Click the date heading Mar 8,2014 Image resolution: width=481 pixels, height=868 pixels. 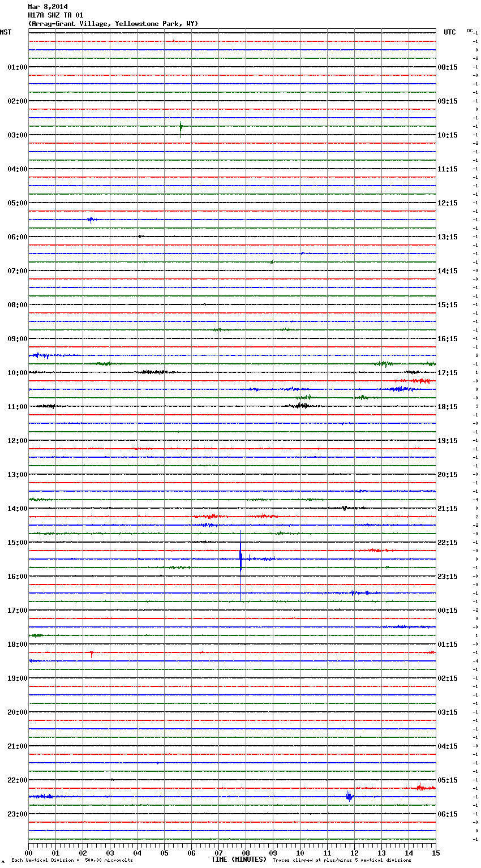pyautogui.click(x=48, y=7)
